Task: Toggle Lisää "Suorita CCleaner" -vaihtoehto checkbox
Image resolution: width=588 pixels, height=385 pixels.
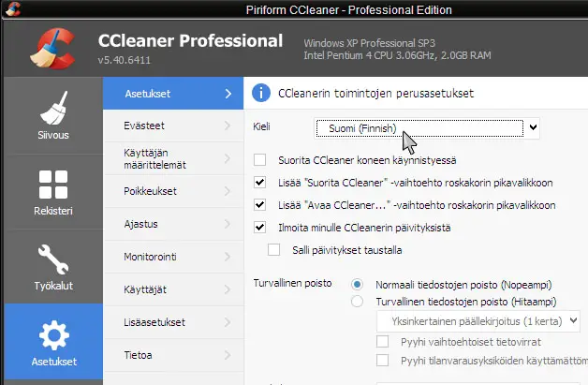Action: pos(259,183)
